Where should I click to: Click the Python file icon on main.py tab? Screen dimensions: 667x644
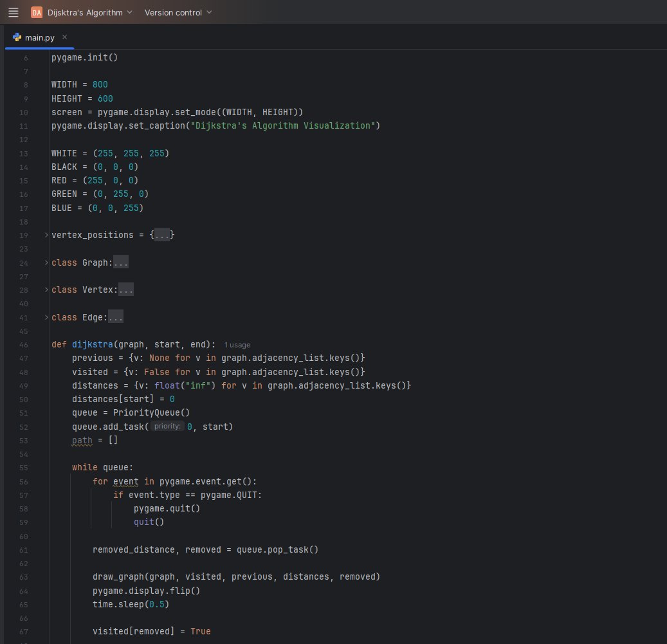17,37
